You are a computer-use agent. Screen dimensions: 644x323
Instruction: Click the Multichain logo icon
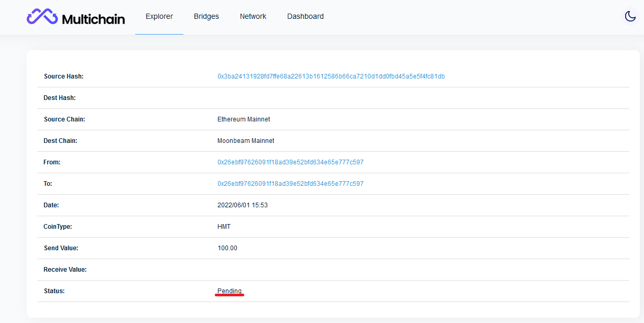42,16
